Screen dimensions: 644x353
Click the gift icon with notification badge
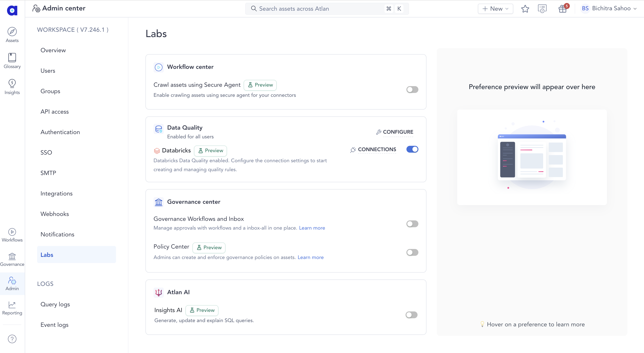click(562, 9)
